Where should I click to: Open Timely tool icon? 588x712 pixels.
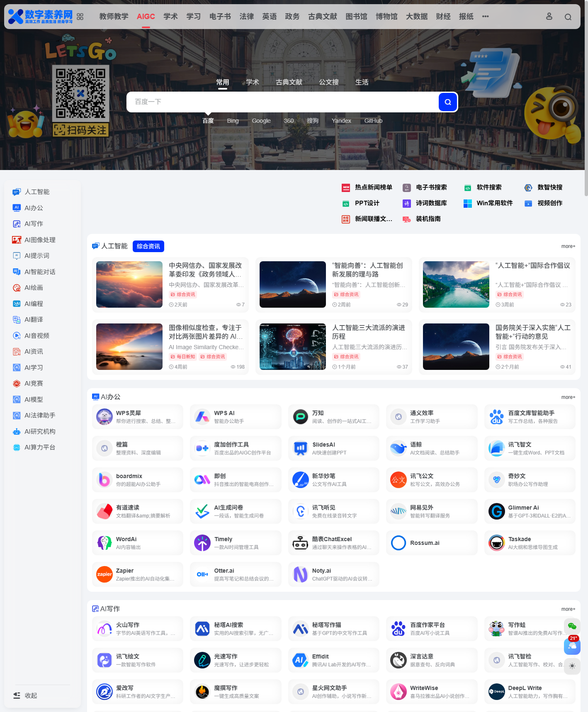click(x=202, y=543)
